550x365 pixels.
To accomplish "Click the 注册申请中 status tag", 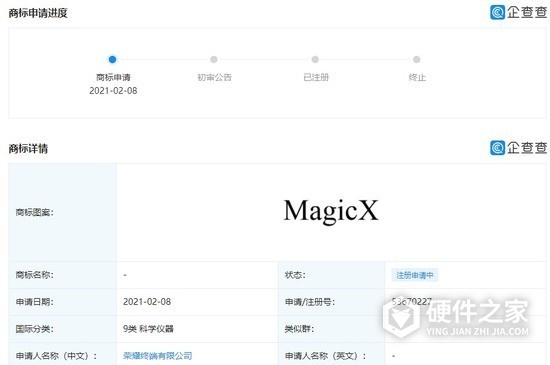I will click(415, 275).
